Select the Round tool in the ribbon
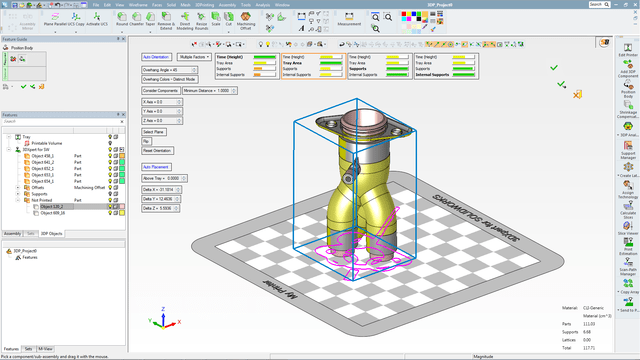 122,19
